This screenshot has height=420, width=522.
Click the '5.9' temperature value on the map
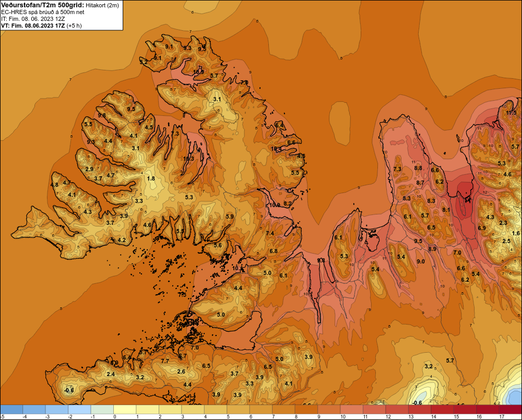tap(230, 217)
